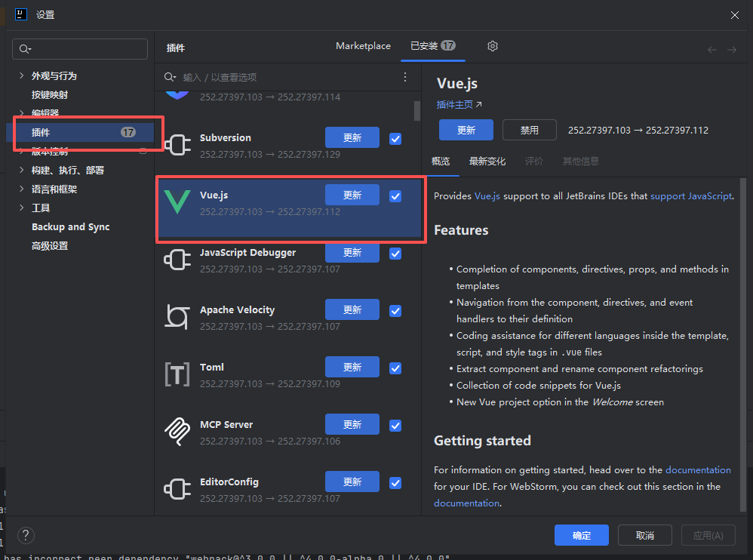Viewport: 753px width, 560px height.
Task: Switch to the Marketplace tab
Action: [x=363, y=46]
